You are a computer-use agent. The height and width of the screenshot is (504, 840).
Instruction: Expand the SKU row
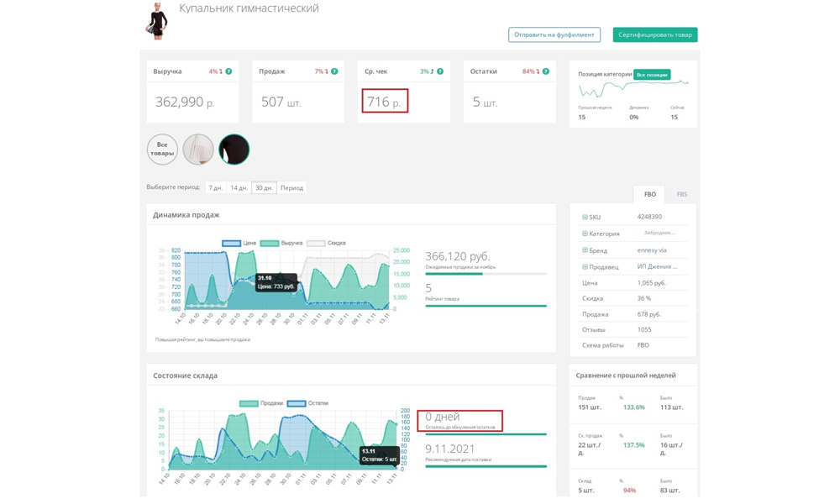[585, 218]
